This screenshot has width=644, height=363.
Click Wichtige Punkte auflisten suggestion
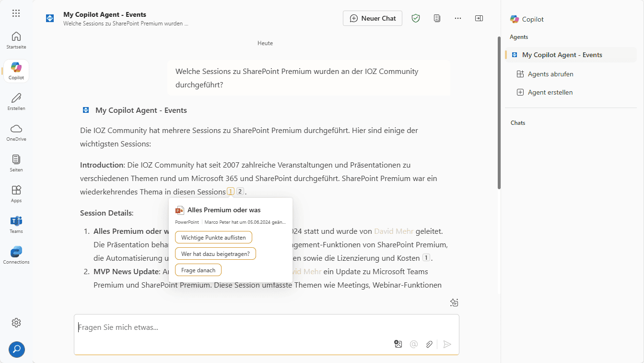point(213,238)
